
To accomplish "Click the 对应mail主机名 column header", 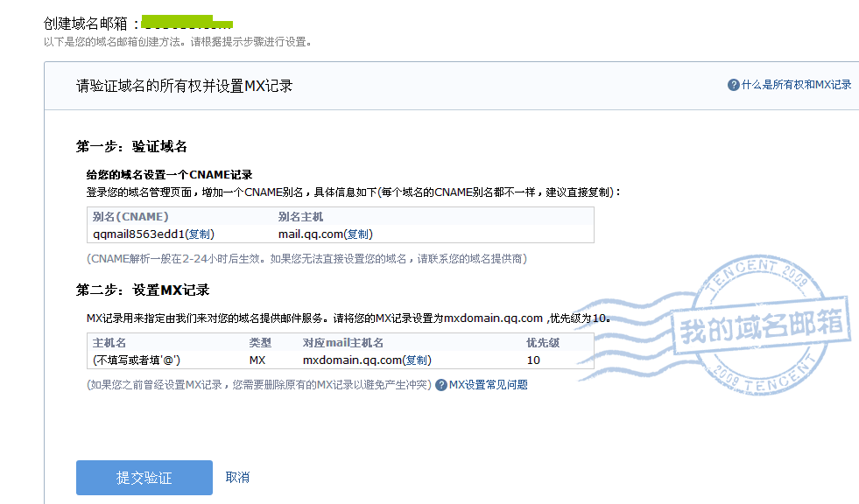I will tap(343, 343).
